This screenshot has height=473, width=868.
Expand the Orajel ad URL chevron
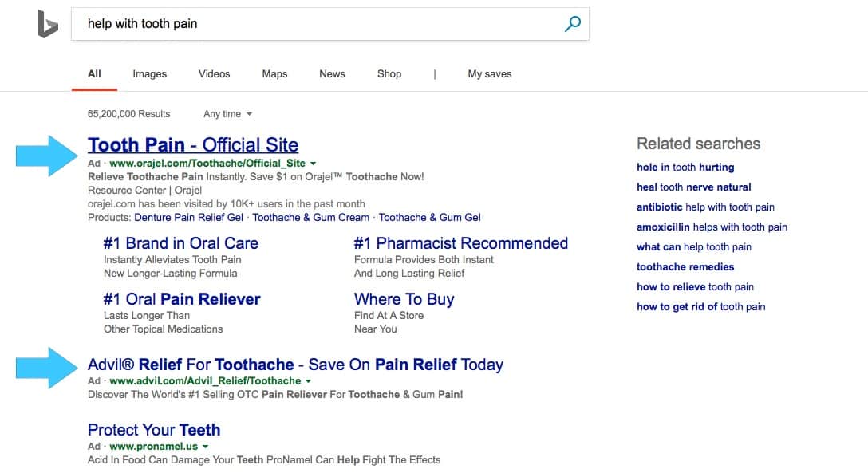click(x=313, y=164)
